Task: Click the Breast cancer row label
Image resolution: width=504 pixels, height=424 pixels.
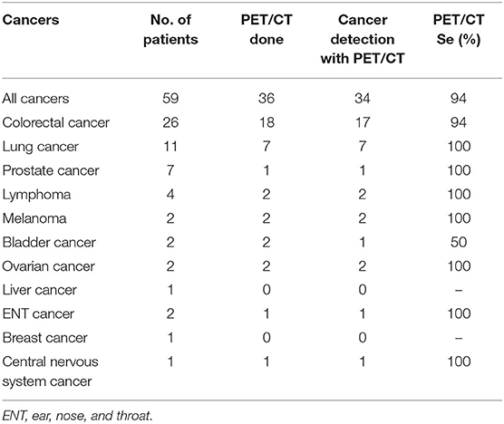Action: coord(45,338)
